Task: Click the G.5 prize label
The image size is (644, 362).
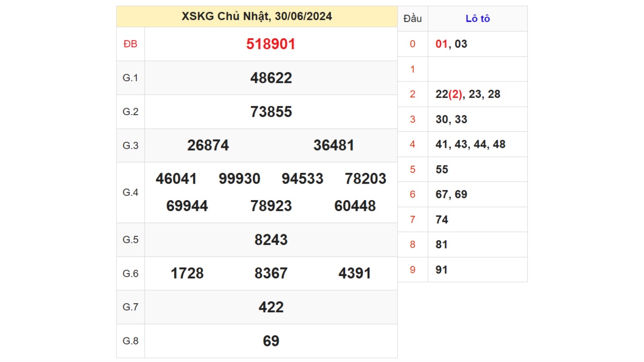Action: (x=130, y=240)
